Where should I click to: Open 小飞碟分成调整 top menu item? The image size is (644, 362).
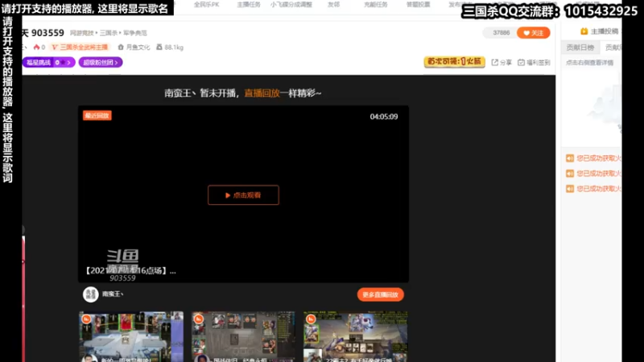291,5
